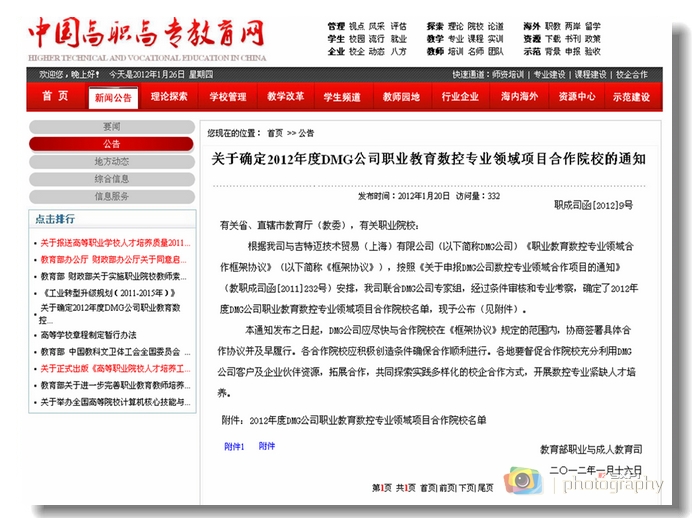
Task: Open the 附件1 attachment link
Action: tap(234, 446)
